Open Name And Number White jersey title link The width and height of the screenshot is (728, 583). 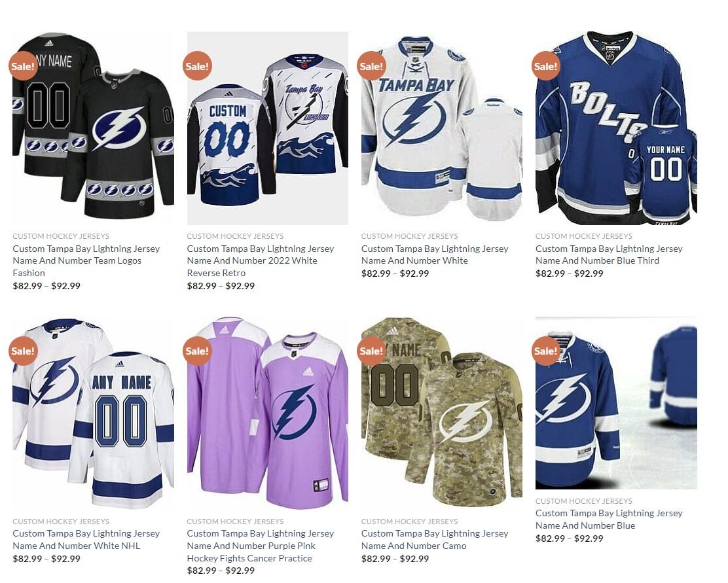click(435, 255)
